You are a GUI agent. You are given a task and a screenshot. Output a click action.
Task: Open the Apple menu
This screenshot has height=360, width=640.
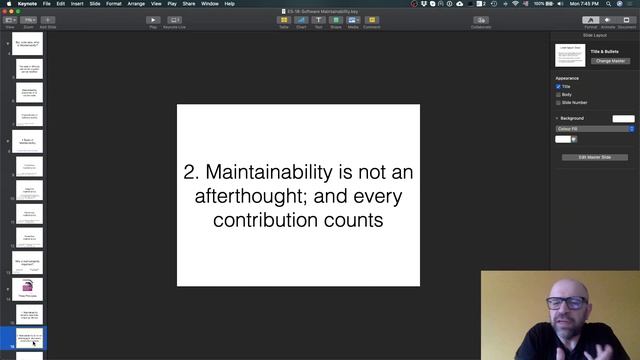(9, 4)
